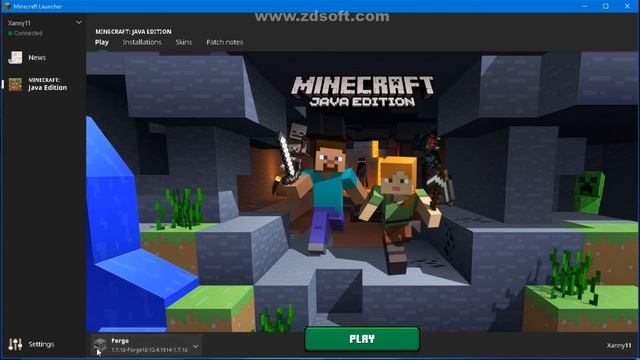Select News label in sidebar

click(37, 58)
